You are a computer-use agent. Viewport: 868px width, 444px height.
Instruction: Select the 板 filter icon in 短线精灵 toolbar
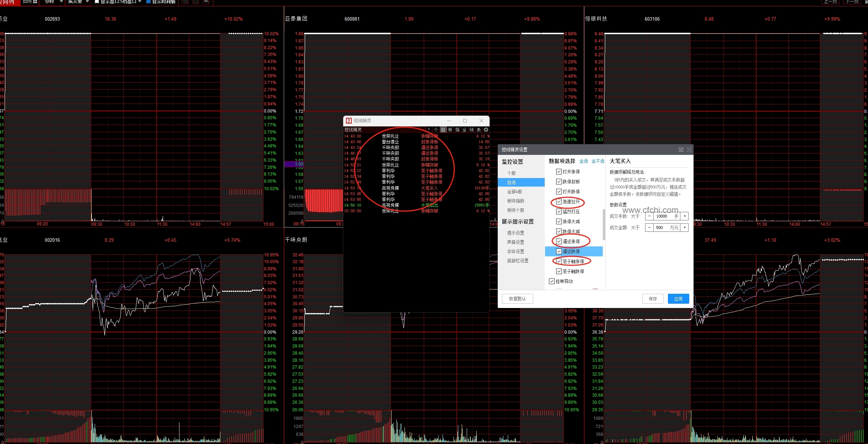(450, 130)
